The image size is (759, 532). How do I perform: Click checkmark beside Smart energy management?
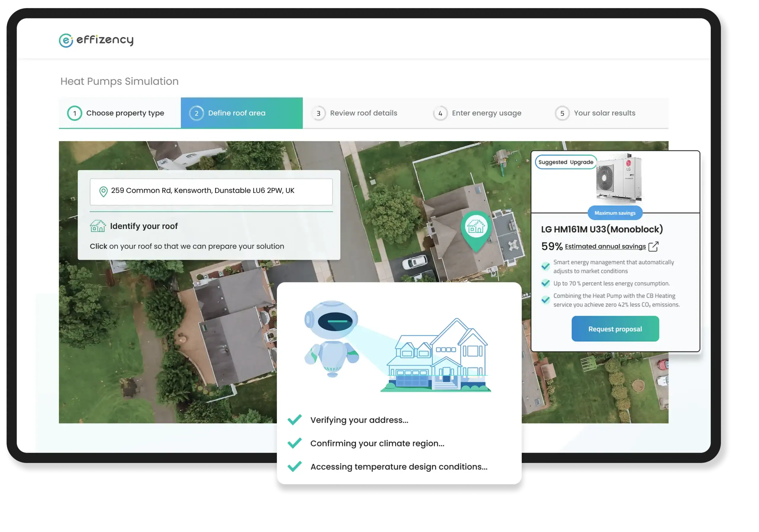point(546,266)
